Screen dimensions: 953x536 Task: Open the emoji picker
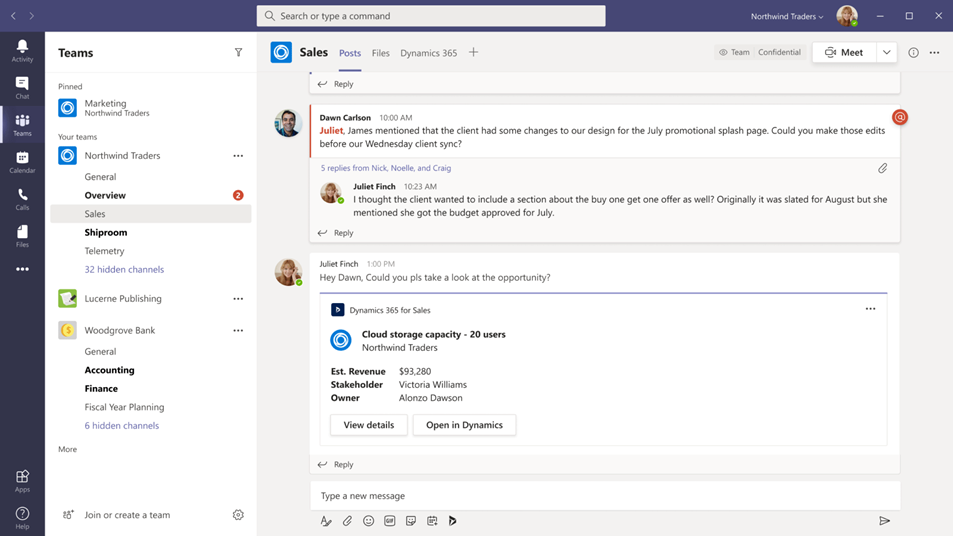pos(368,521)
